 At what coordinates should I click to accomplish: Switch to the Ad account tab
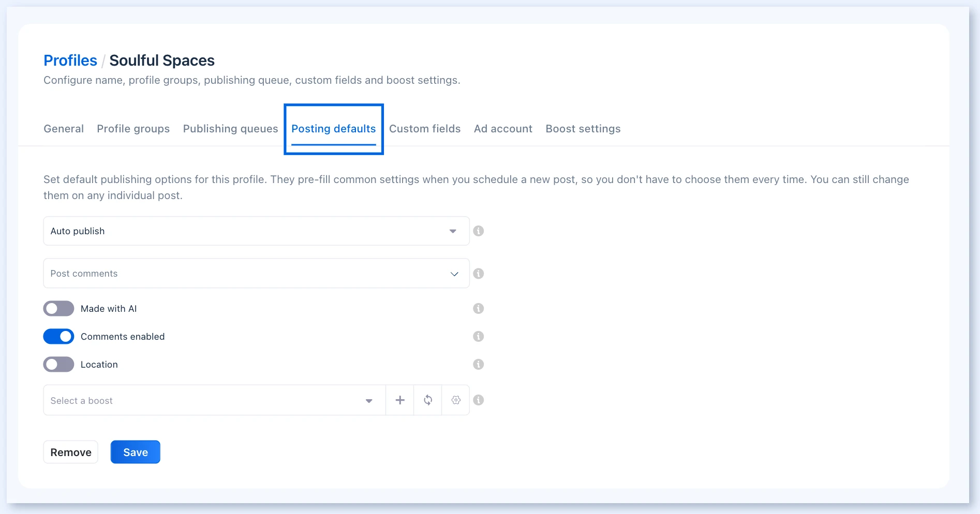pos(503,129)
